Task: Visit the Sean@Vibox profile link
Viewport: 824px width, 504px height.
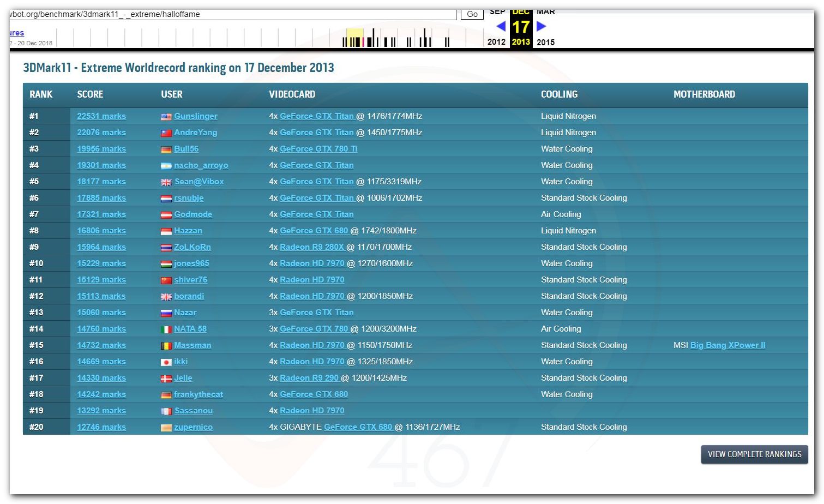Action: click(x=199, y=182)
